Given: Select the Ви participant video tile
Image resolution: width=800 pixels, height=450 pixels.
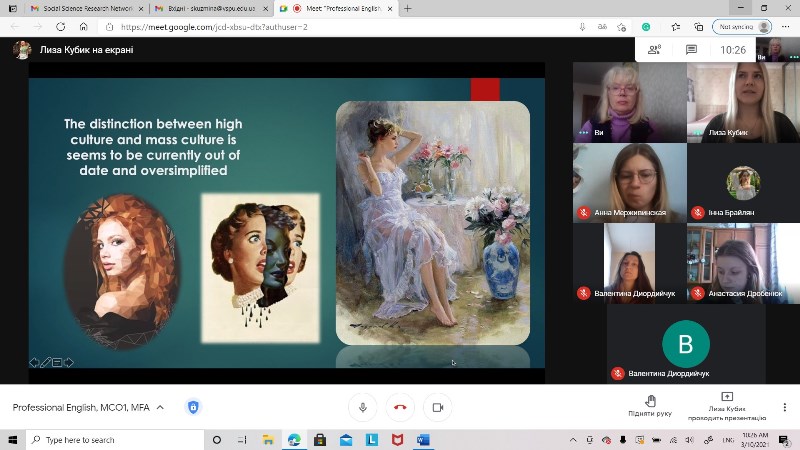Looking at the screenshot, I should click(630, 102).
